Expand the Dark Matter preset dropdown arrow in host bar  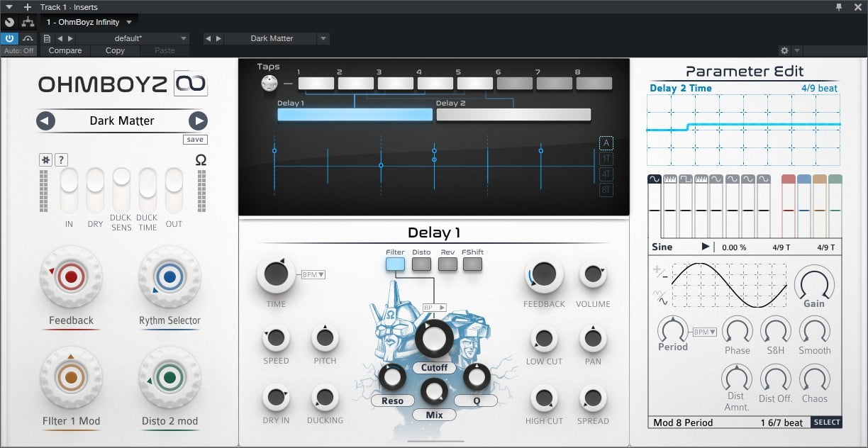[x=323, y=38]
